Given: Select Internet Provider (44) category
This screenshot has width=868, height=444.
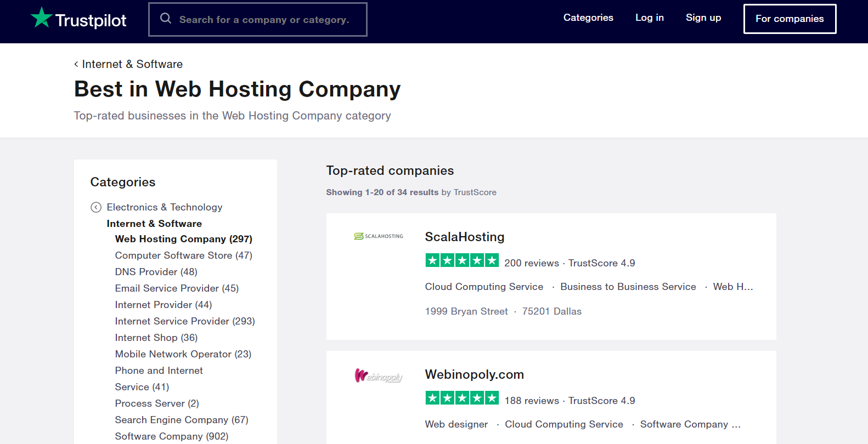Looking at the screenshot, I should (x=164, y=305).
